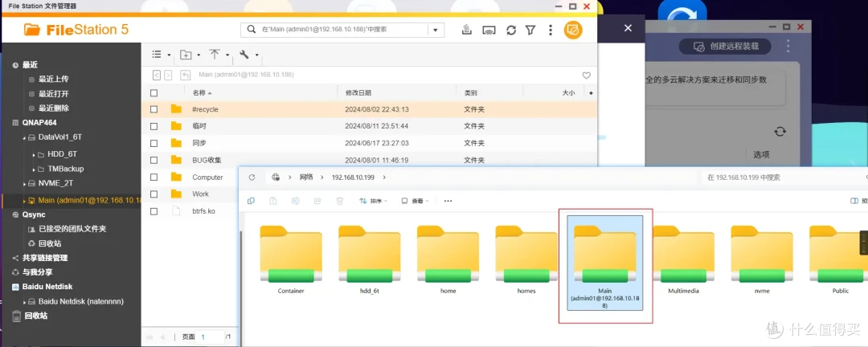
Task: Collapse the DataVol1_6T tree node
Action: (24, 137)
